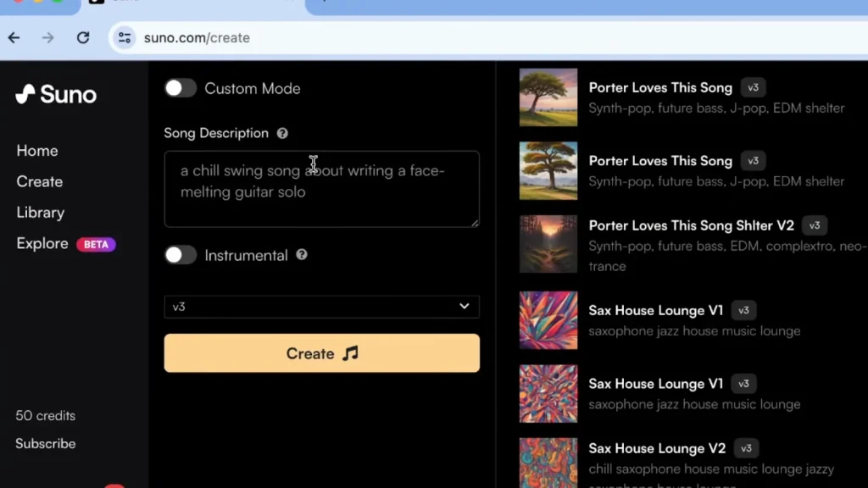
Task: Click the orange Create button
Action: tap(321, 353)
